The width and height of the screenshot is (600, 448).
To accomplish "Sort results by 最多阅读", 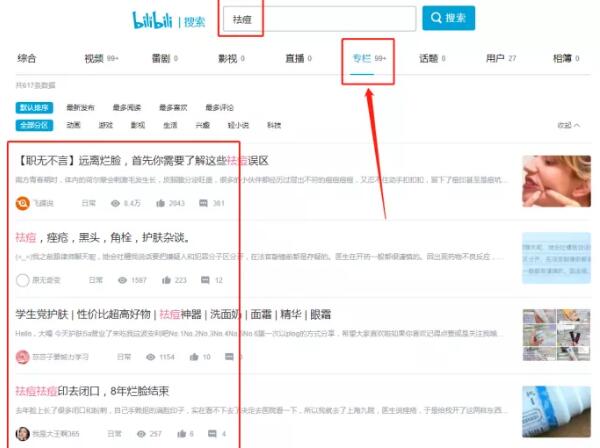I will (x=127, y=107).
